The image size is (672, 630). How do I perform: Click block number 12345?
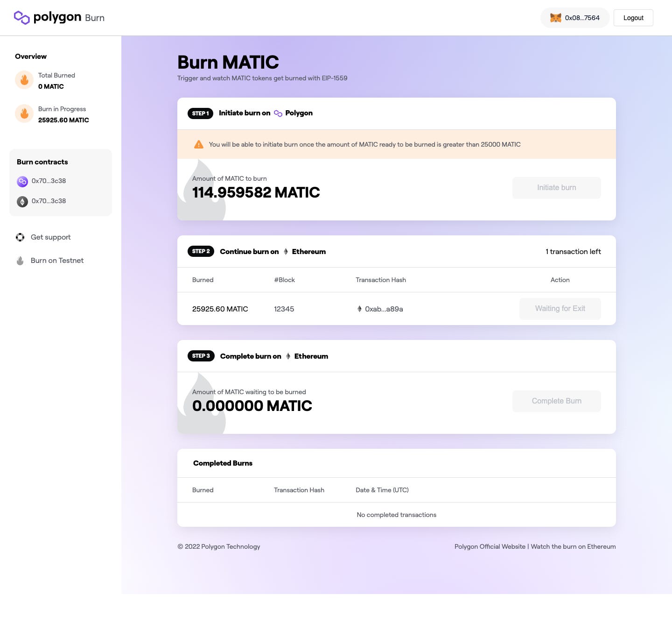click(x=284, y=309)
